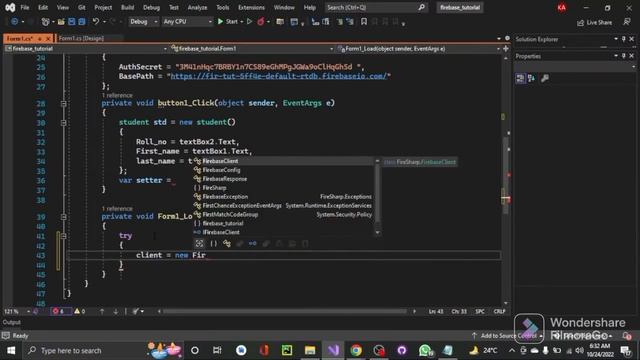640x360 pixels.
Task: Collapse the button1_Click method outline at line 28
Action: (x=63, y=104)
